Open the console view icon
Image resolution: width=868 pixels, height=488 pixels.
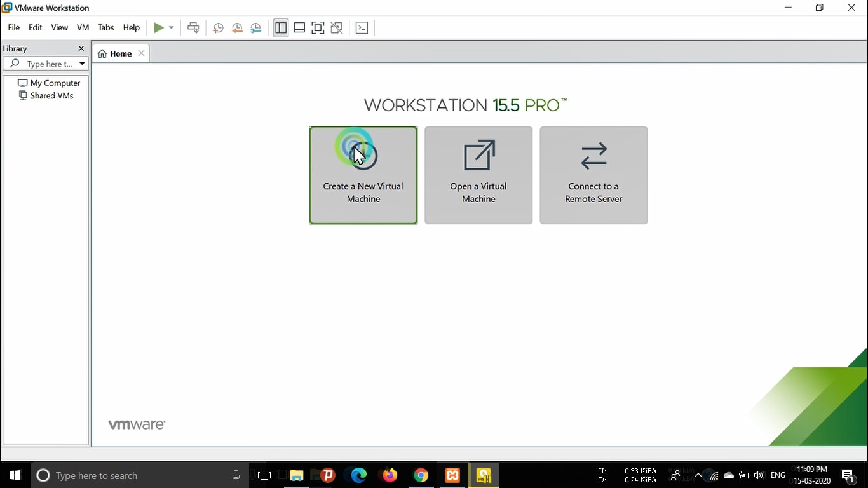coord(362,28)
